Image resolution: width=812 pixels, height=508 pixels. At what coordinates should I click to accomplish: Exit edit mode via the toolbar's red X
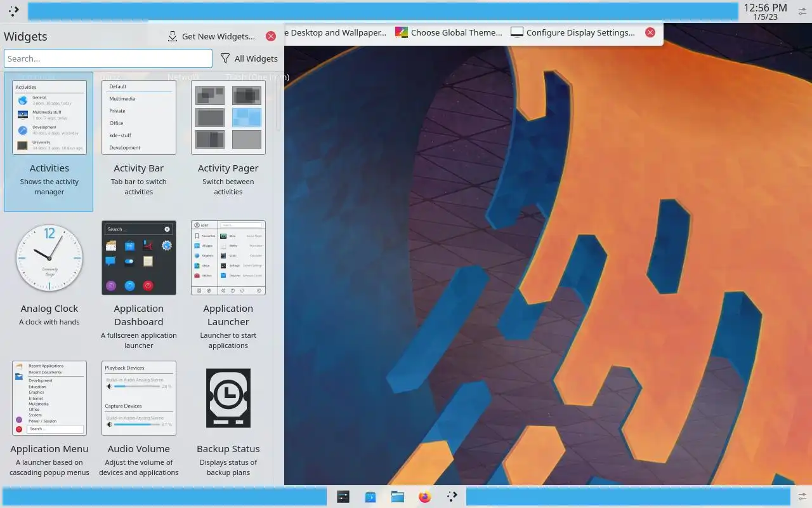[650, 32]
